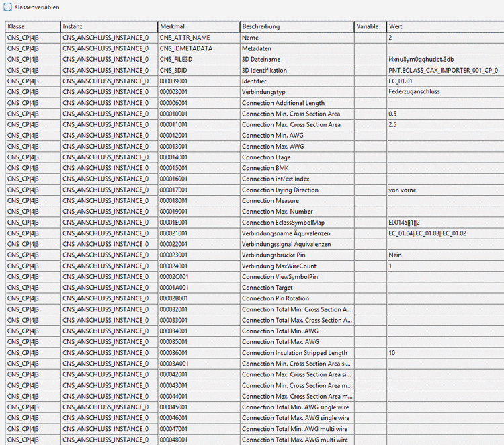Select Connection Pin Rotation description
Viewport: 504px width, 445px height.
click(x=297, y=298)
